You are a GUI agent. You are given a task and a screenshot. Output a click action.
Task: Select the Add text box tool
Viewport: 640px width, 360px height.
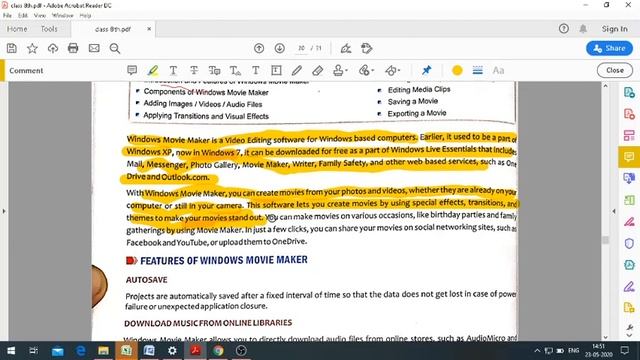pyautogui.click(x=276, y=70)
